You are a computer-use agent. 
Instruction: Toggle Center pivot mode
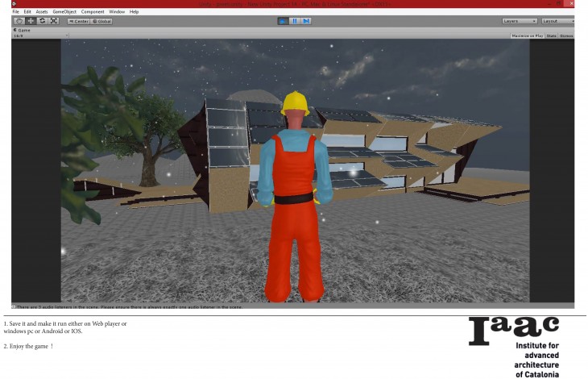[x=78, y=21]
